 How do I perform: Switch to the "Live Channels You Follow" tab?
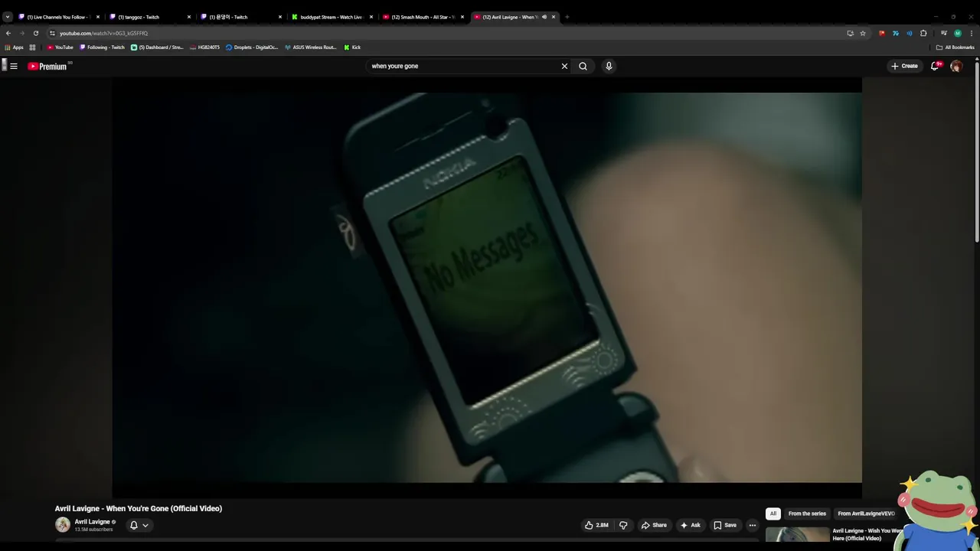(57, 17)
